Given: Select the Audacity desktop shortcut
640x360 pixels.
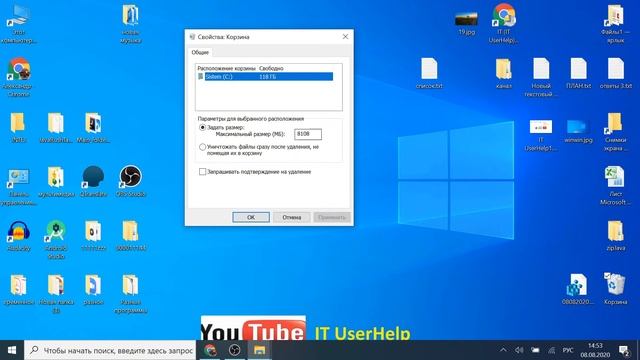Looking at the screenshot, I should click(19, 236).
